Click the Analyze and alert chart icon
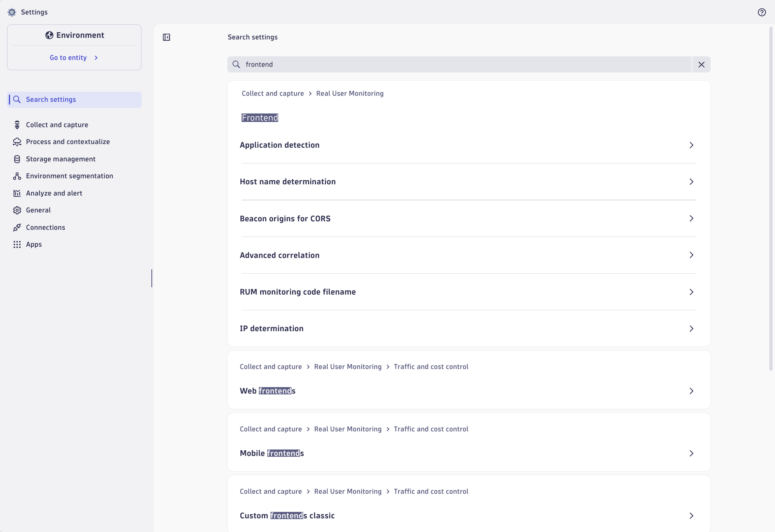 point(17,193)
